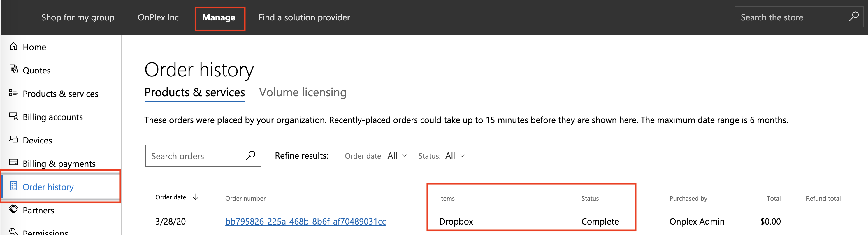Viewport: 868px width, 235px height.
Task: Click the Order history page heading
Action: click(199, 70)
